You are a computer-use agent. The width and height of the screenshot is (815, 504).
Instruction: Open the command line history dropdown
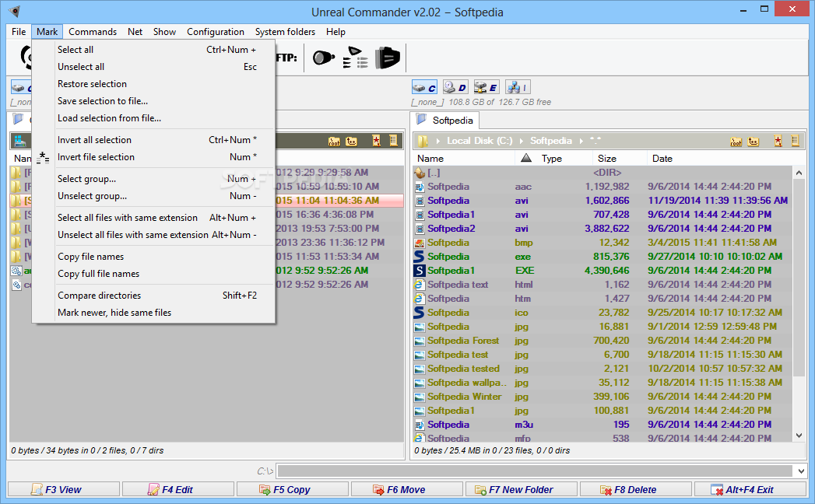point(800,471)
